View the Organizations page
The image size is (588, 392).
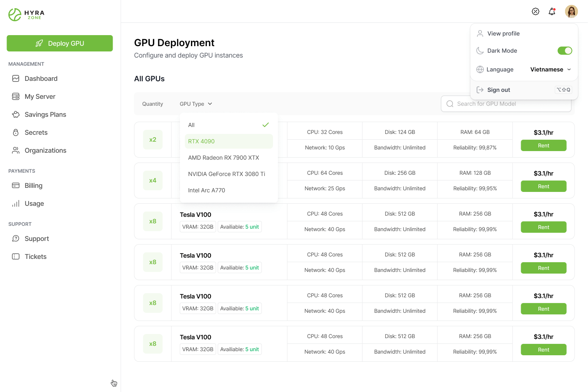point(46,150)
